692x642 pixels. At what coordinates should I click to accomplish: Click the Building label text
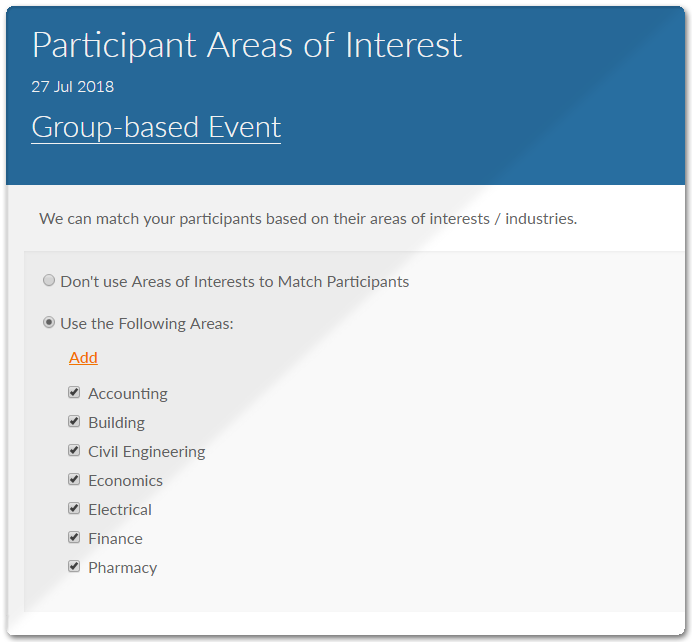pos(117,423)
